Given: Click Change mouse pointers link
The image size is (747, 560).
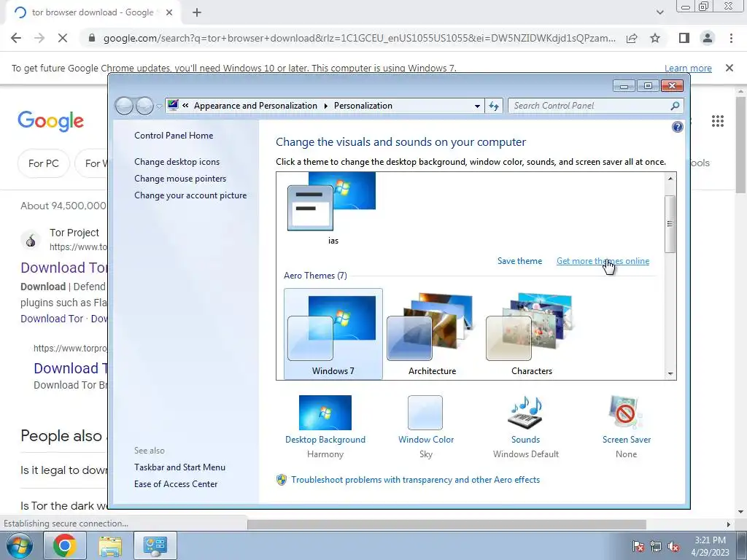Looking at the screenshot, I should [180, 178].
